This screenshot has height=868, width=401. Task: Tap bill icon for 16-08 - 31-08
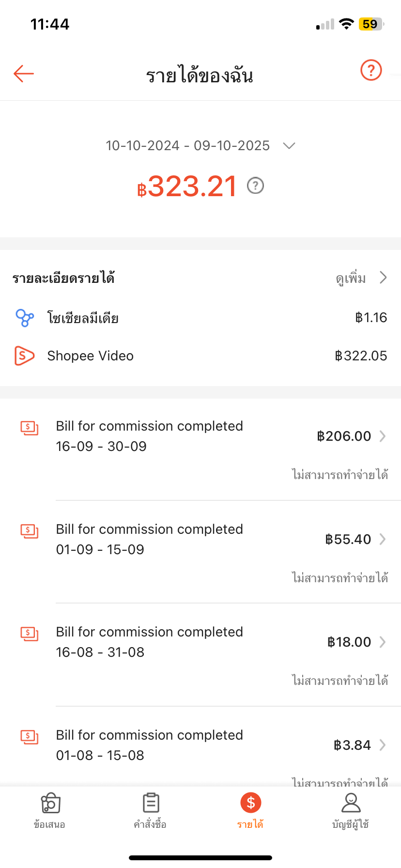point(29,634)
